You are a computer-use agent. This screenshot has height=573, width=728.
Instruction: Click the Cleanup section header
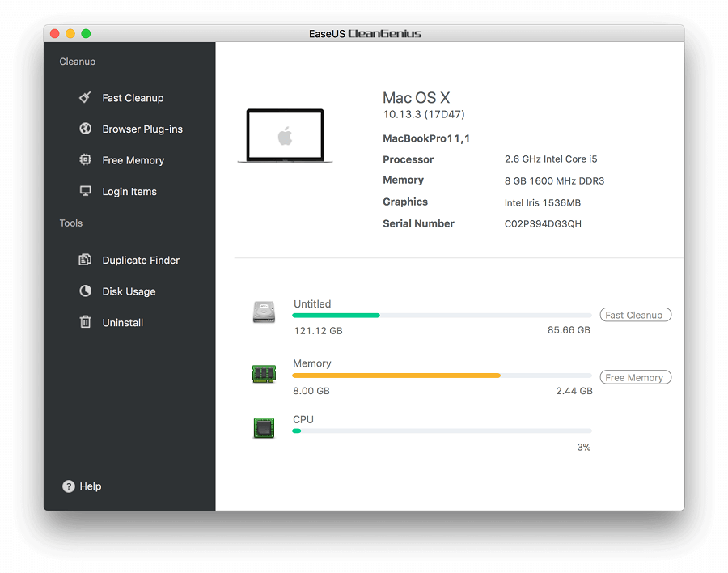[x=77, y=62]
